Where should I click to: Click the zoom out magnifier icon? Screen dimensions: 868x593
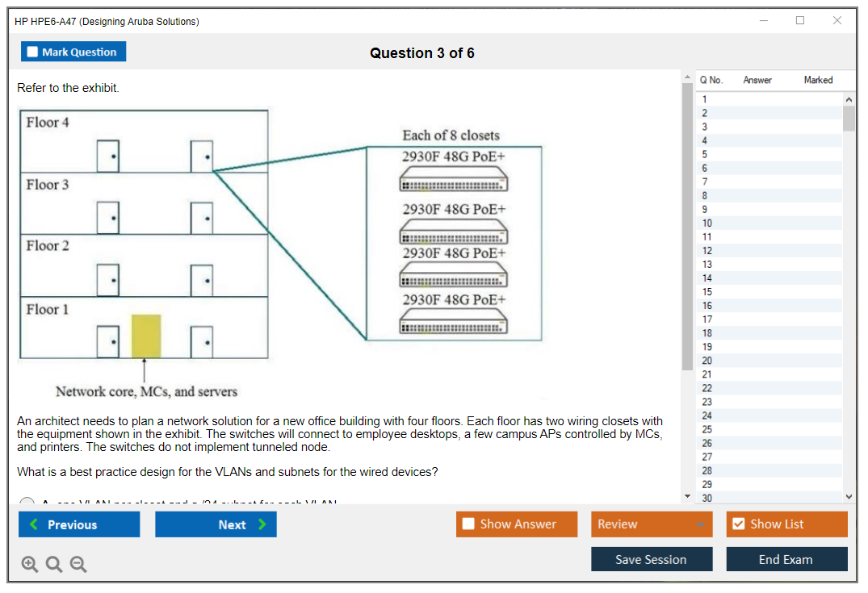[x=78, y=565]
